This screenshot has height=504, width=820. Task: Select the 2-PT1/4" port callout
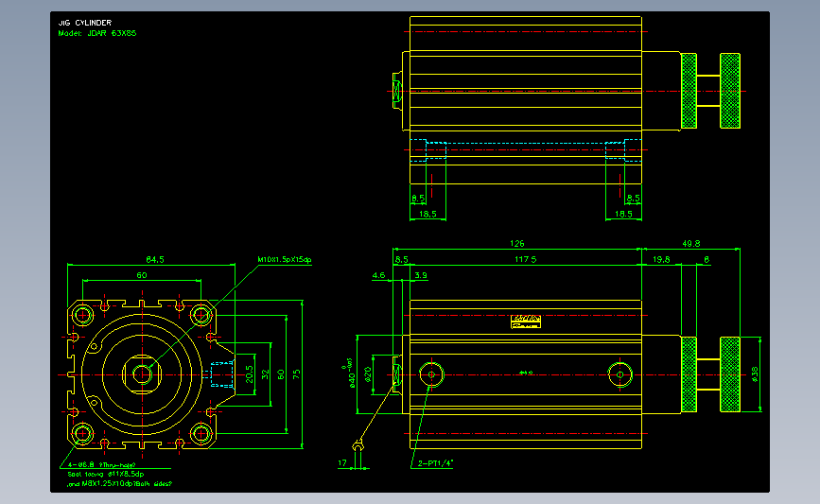(x=435, y=463)
